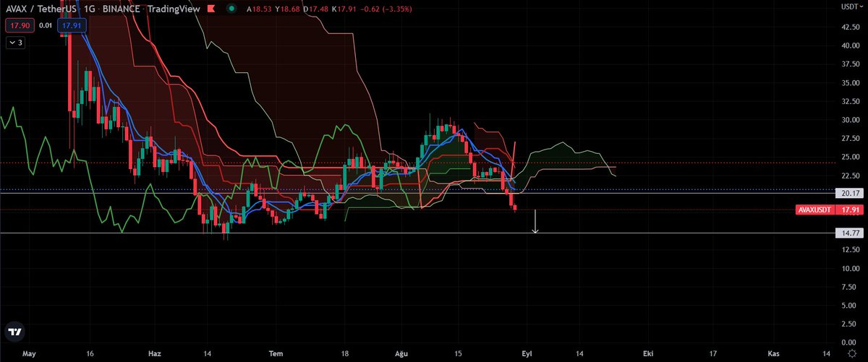Select the 20.17 horizontal line price label

(x=848, y=194)
